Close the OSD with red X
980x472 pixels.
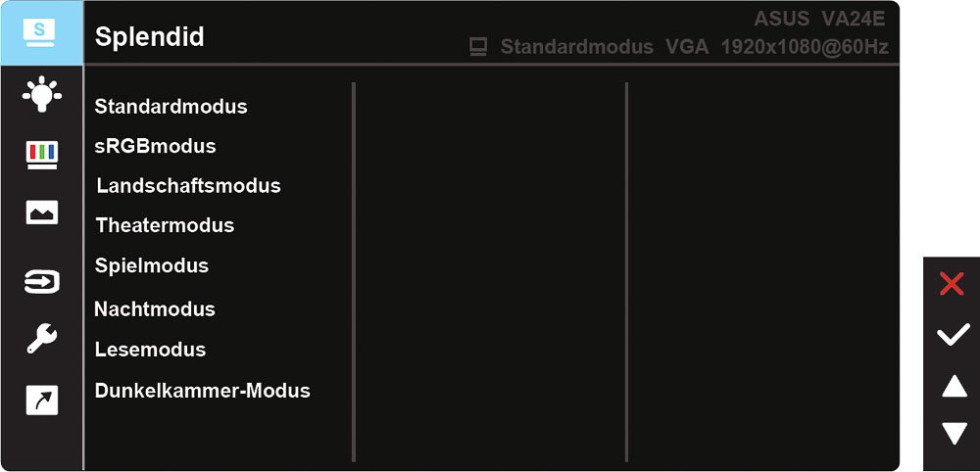pos(952,284)
